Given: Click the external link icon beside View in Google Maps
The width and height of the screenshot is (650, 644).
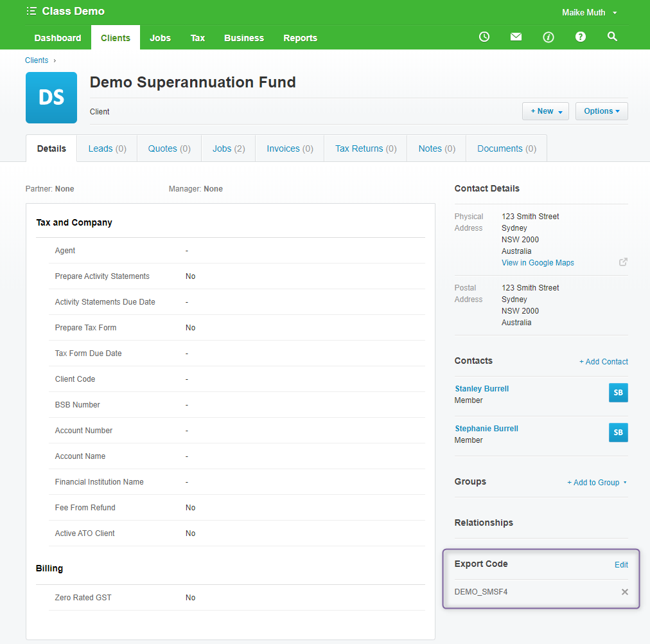Looking at the screenshot, I should [x=622, y=262].
